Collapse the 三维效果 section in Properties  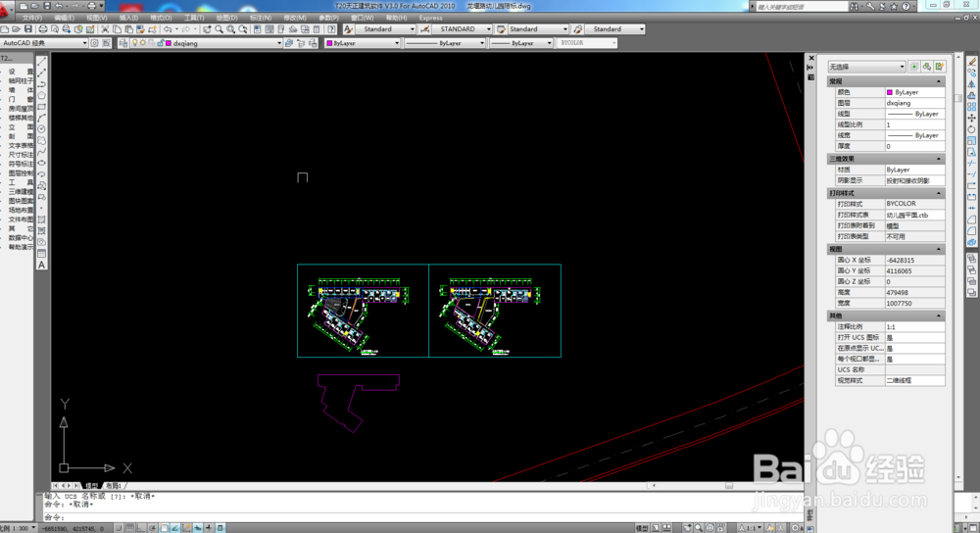tap(938, 159)
